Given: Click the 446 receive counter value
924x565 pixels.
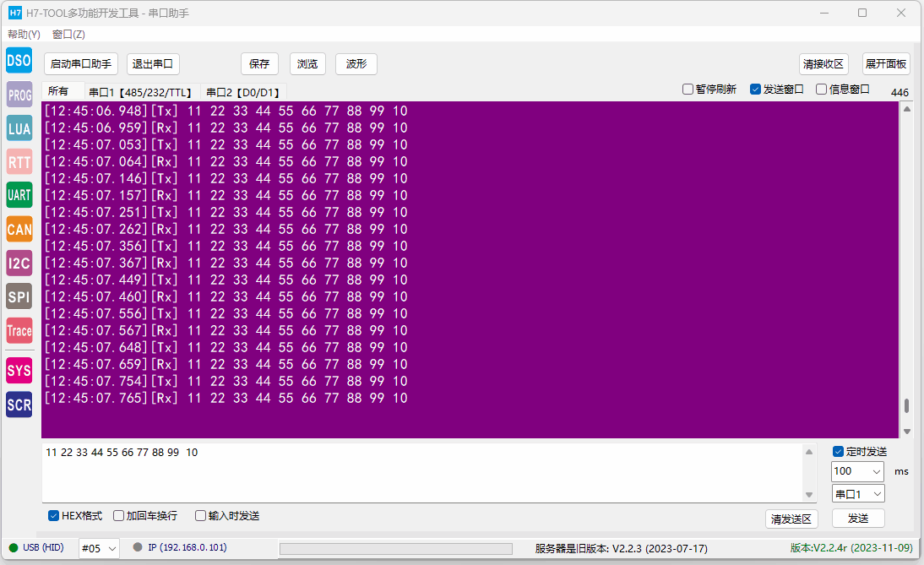Looking at the screenshot, I should tap(900, 93).
